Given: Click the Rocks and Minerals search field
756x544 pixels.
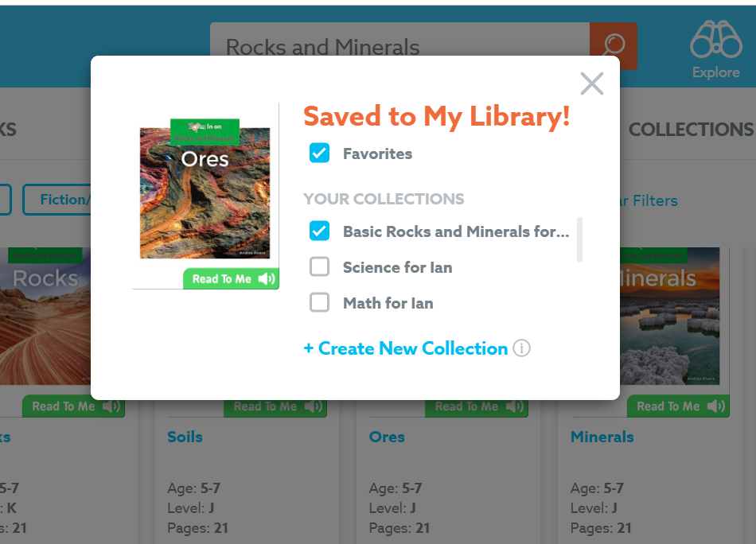Looking at the screenshot, I should click(x=398, y=46).
